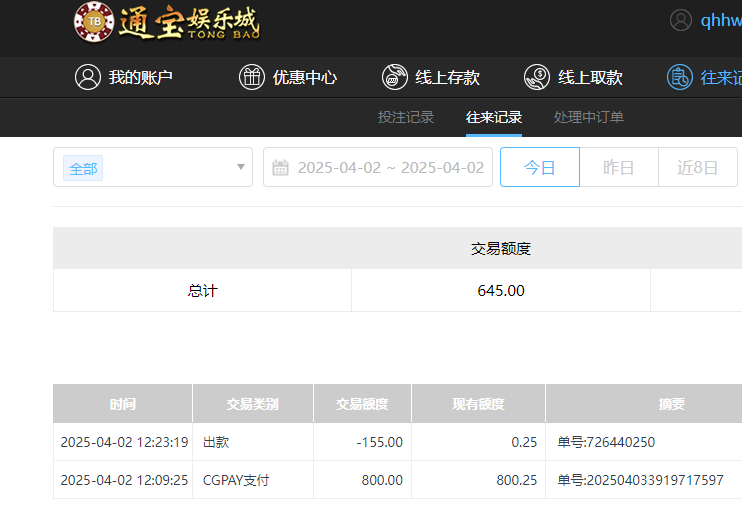Expand the transaction type dropdown arrow
This screenshot has width=742, height=511.
(x=241, y=167)
